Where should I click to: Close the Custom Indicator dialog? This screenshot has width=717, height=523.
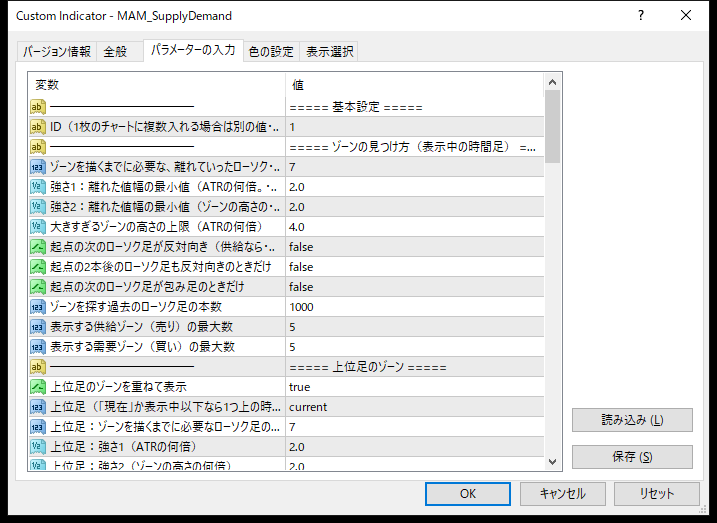[x=686, y=16]
